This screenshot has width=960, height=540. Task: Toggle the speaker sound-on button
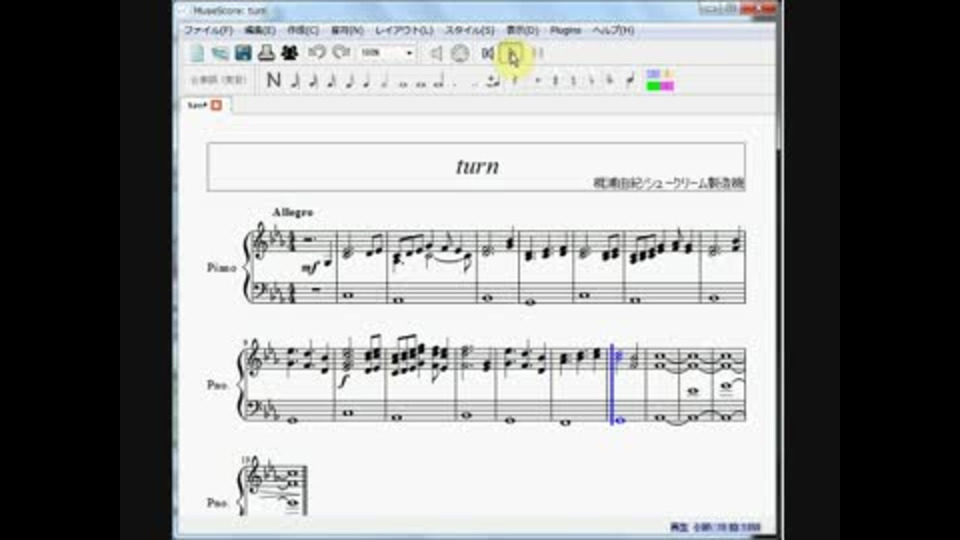pos(436,53)
